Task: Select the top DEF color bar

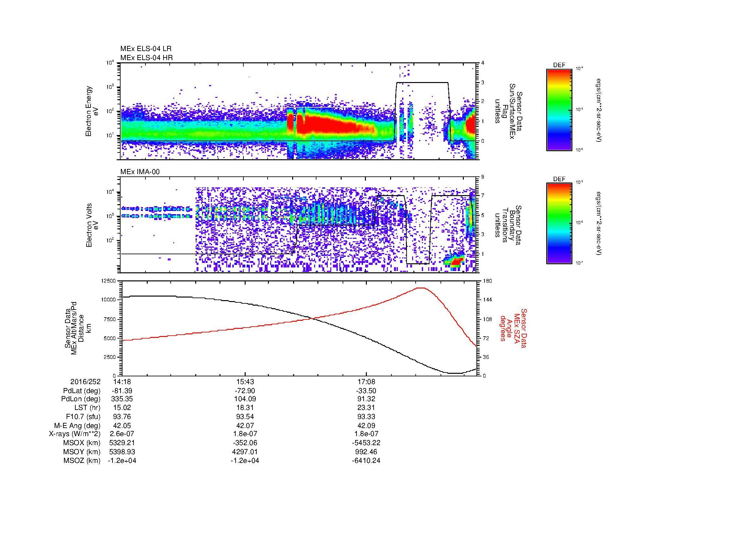Action: click(559, 110)
